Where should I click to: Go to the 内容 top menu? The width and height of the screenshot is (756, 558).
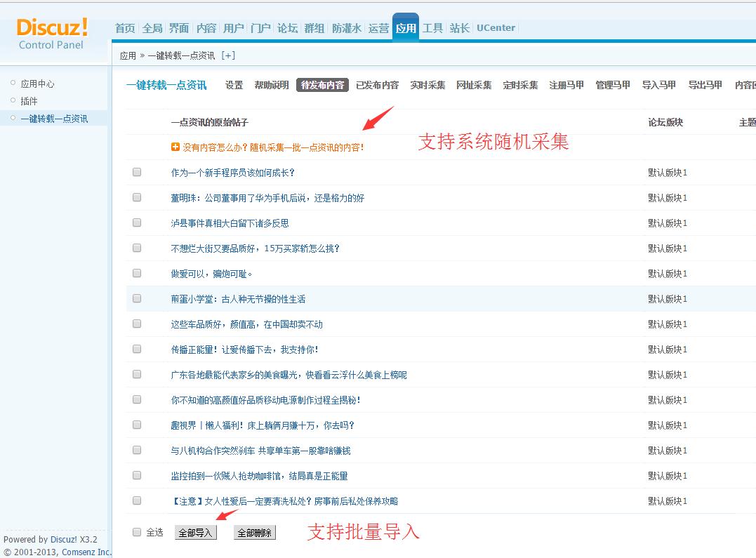tap(206, 28)
